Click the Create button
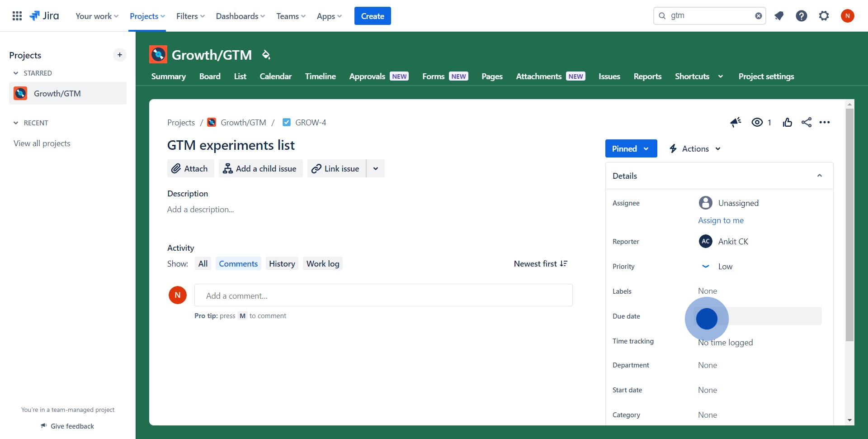 pos(372,16)
